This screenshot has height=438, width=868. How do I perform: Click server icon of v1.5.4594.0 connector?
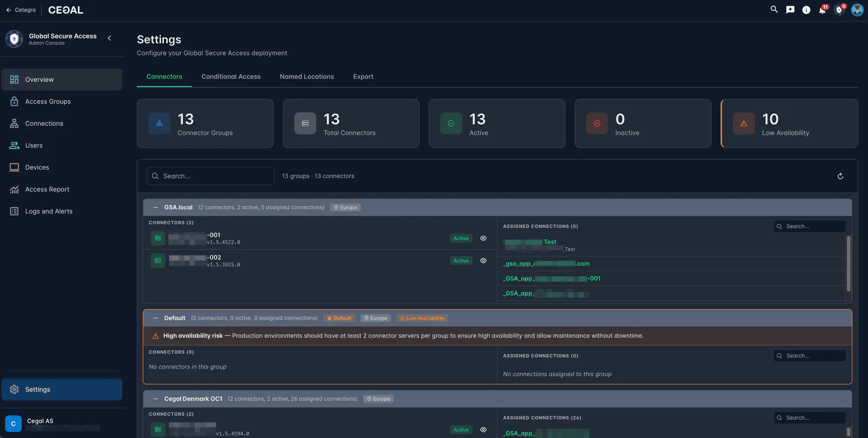[158, 430]
